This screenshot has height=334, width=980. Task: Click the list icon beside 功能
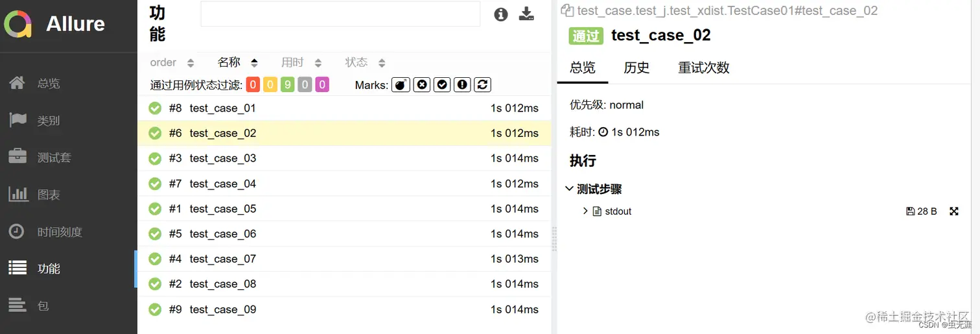tap(17, 268)
